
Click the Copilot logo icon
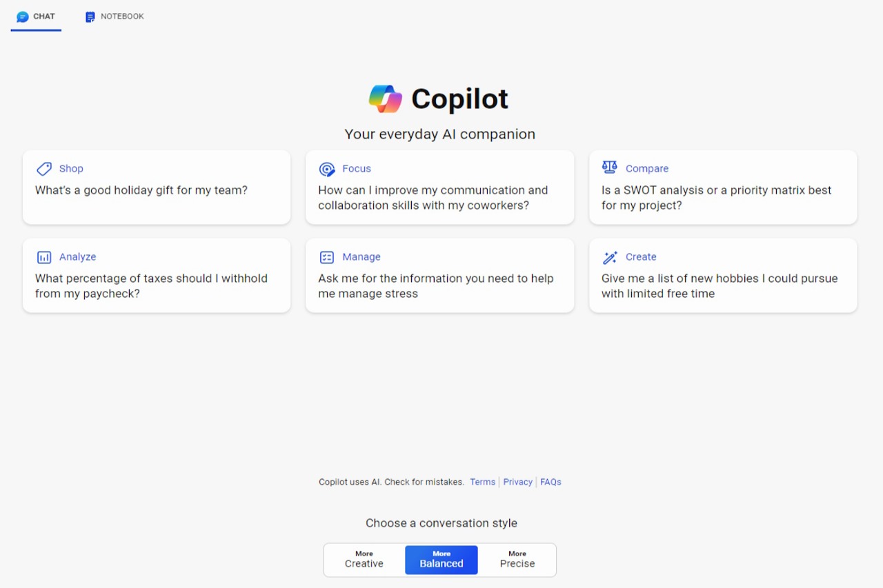[x=386, y=99]
